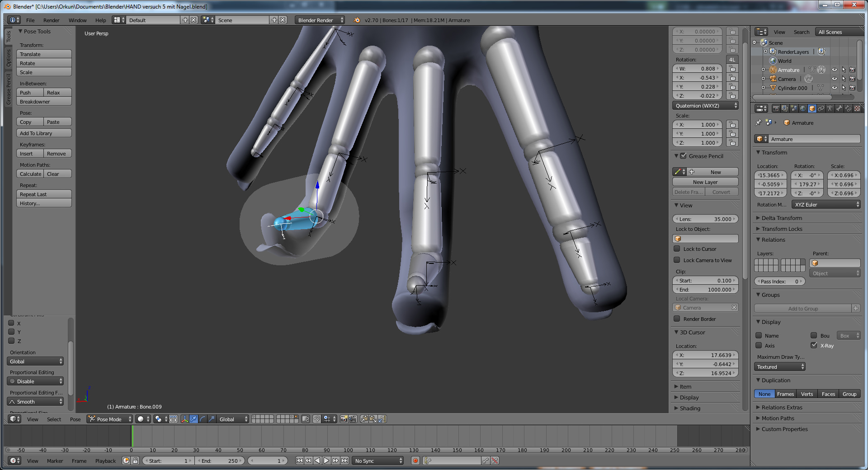Viewport: 868px width, 470px height.
Task: Click the Blender logo in info header
Action: point(357,20)
